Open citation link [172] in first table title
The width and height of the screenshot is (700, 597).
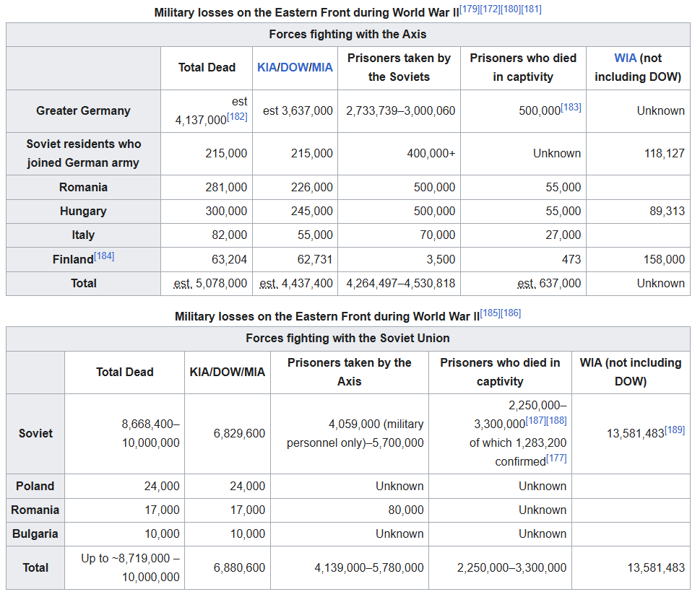490,9
